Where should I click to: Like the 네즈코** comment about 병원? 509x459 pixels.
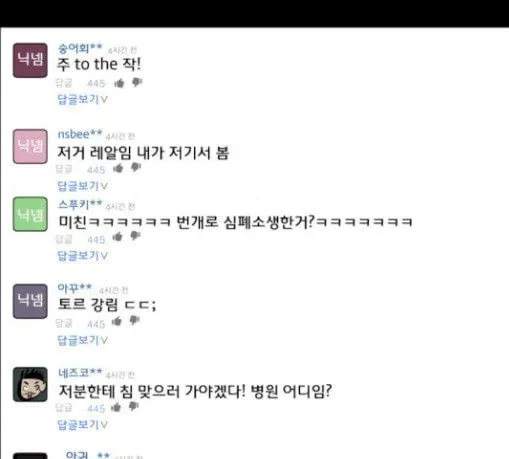(x=116, y=407)
